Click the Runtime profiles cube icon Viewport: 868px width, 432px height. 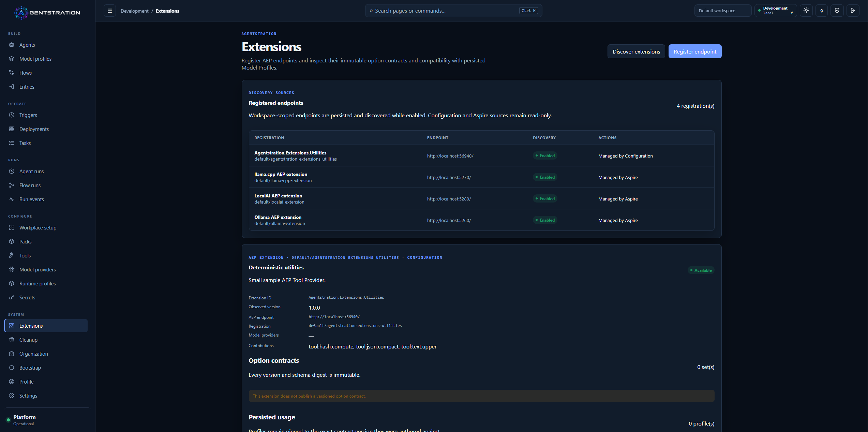(x=12, y=283)
